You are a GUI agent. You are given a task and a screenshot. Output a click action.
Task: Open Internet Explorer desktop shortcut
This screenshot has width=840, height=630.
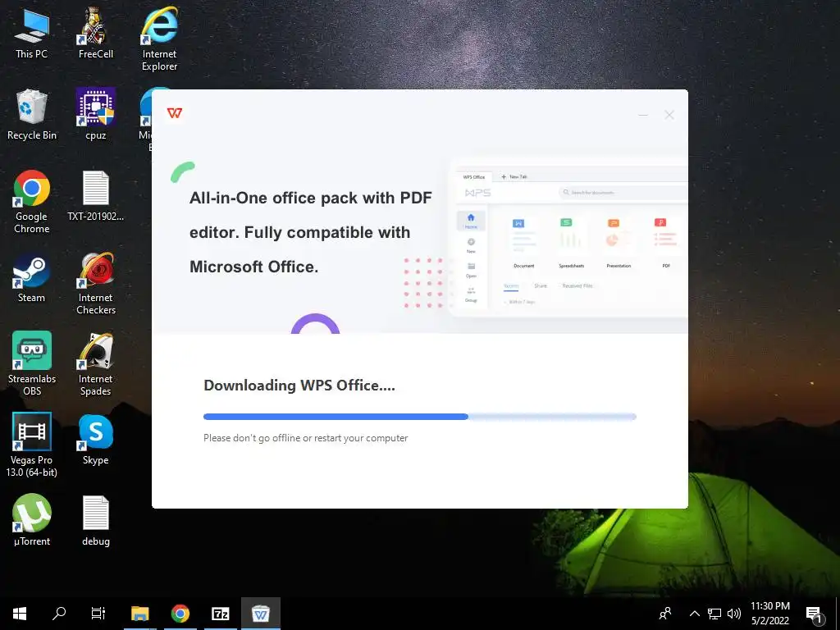[x=159, y=39]
